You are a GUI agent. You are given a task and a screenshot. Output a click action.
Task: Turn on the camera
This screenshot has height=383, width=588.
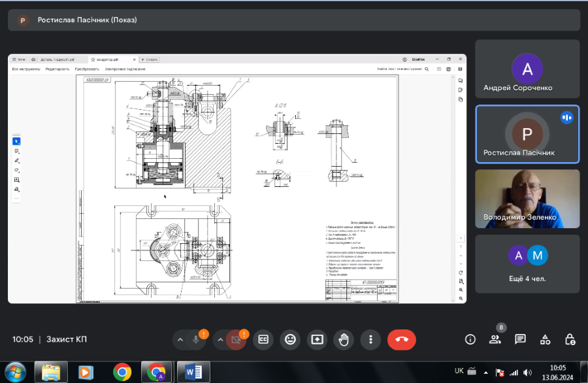pos(236,340)
